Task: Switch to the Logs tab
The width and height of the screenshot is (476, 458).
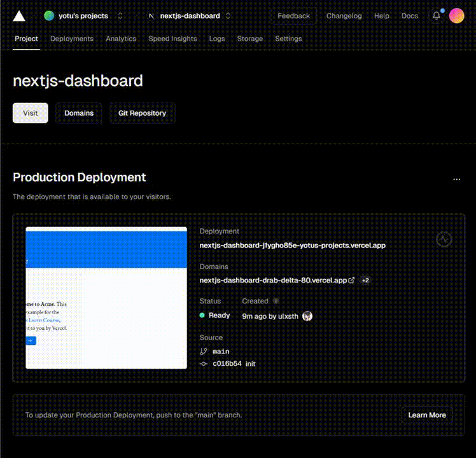Action: [217, 39]
